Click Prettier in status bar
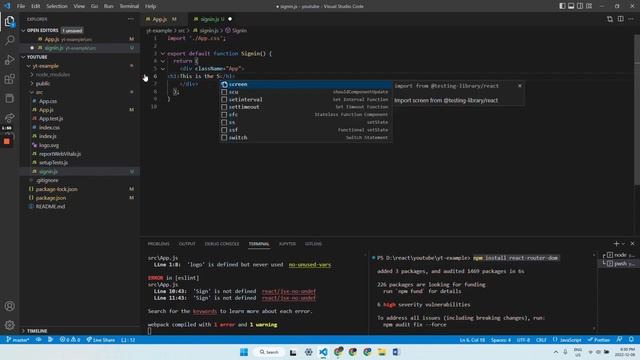The height and width of the screenshot is (360, 640). click(x=599, y=340)
